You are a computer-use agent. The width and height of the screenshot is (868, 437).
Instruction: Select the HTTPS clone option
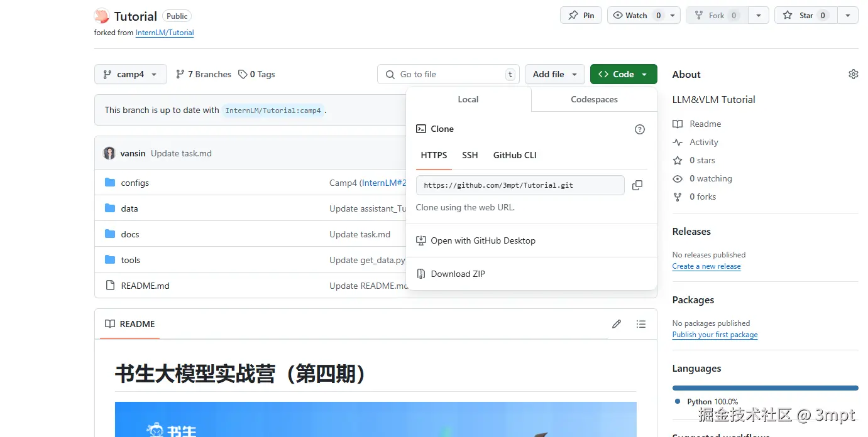click(x=434, y=155)
